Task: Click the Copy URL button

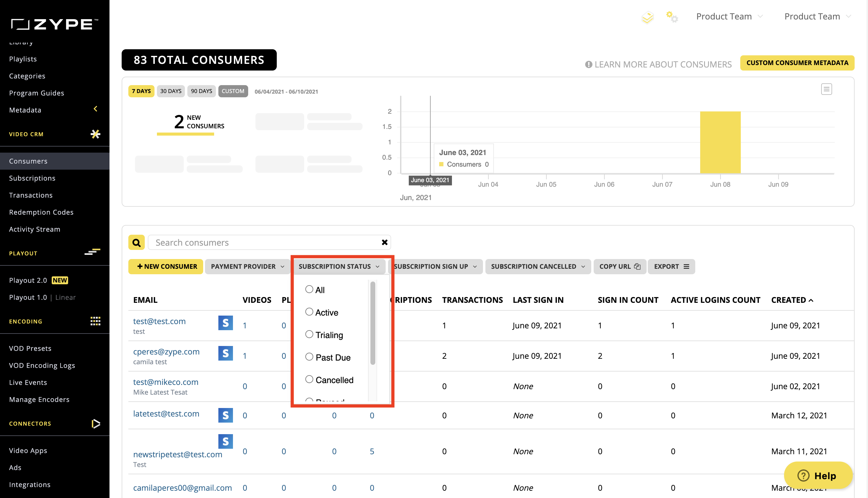Action: pos(620,266)
